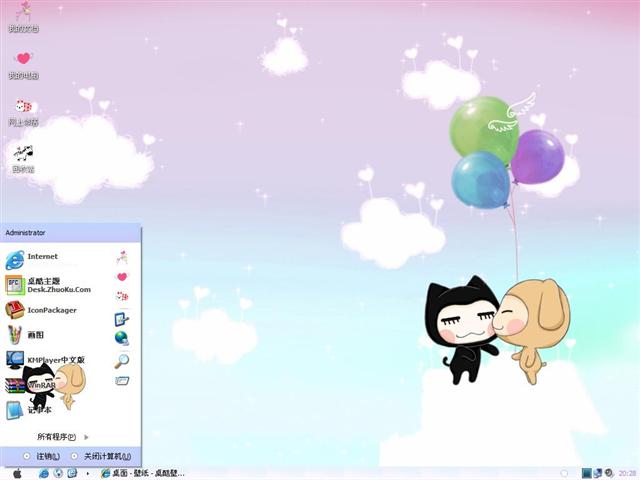The width and height of the screenshot is (640, 480).
Task: Click the 20:28 taskbar clock
Action: pos(627,473)
